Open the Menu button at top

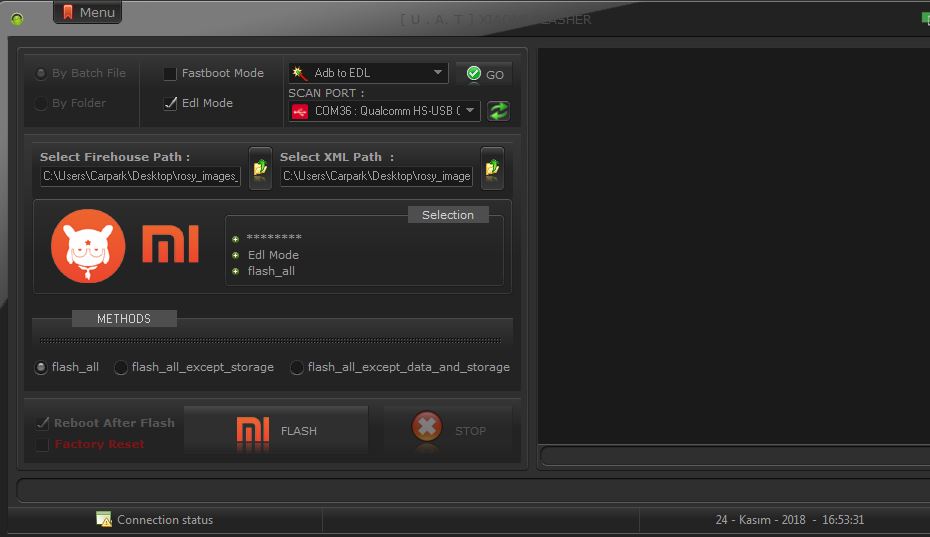88,12
